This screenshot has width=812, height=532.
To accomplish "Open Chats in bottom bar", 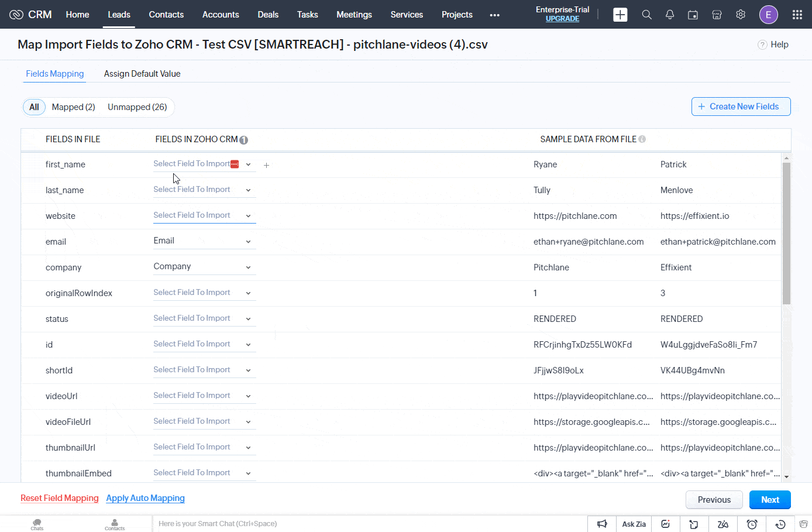I will pos(37,524).
